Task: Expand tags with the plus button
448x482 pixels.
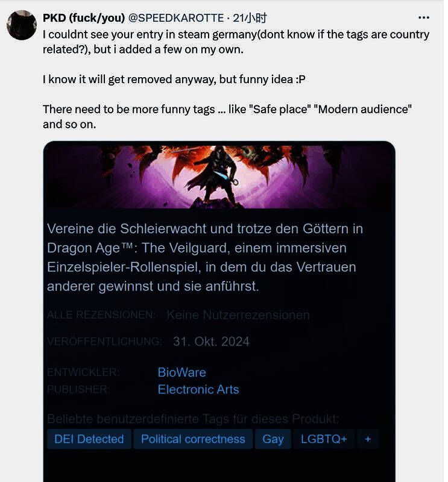Action: (x=368, y=439)
